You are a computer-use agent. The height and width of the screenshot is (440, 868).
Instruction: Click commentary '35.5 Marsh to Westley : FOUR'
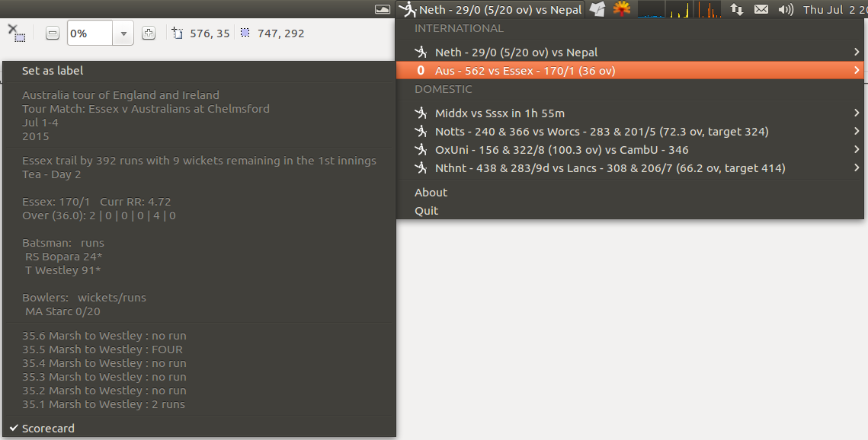tap(102, 349)
